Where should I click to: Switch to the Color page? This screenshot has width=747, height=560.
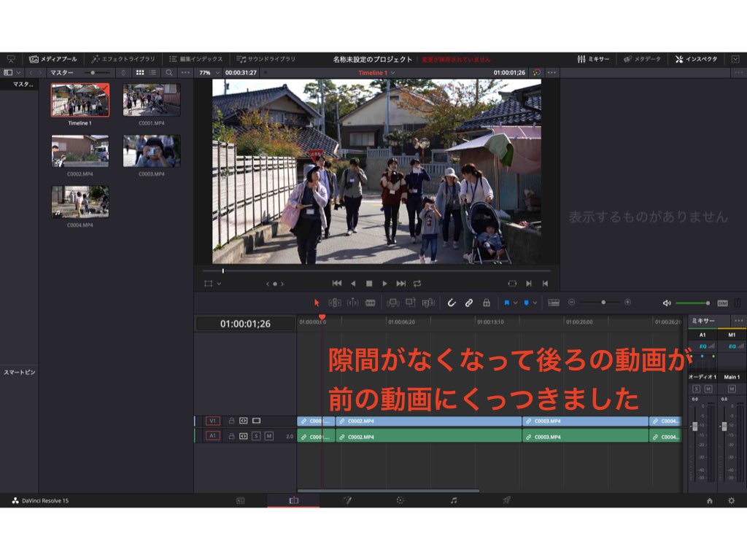[x=400, y=500]
